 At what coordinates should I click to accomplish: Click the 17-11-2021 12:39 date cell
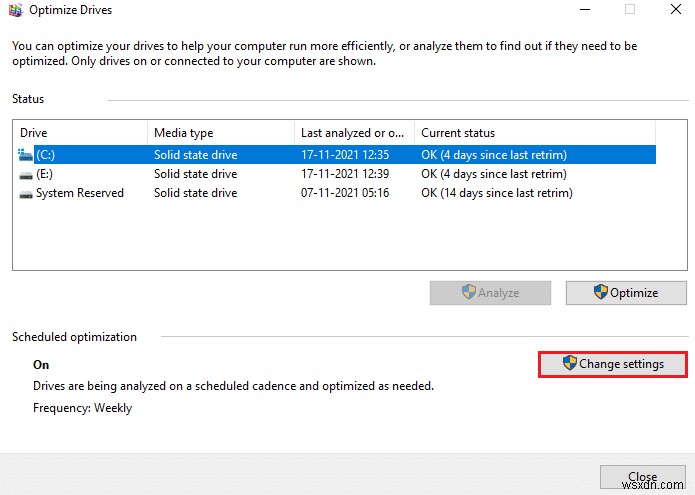[x=345, y=174]
